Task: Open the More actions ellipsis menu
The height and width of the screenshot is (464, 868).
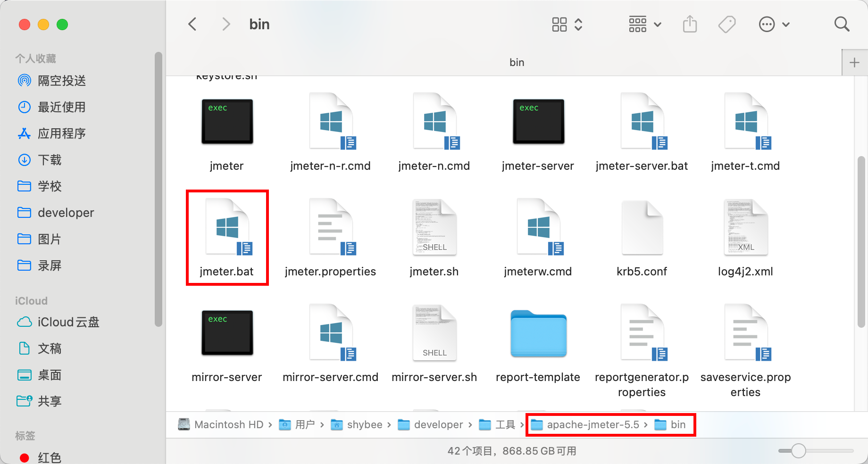Action: click(x=774, y=24)
